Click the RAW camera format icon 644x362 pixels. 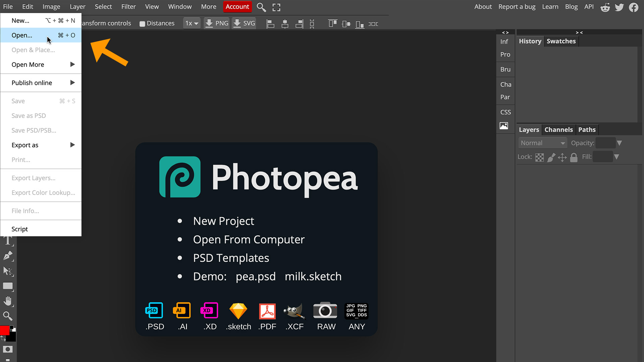tap(325, 310)
